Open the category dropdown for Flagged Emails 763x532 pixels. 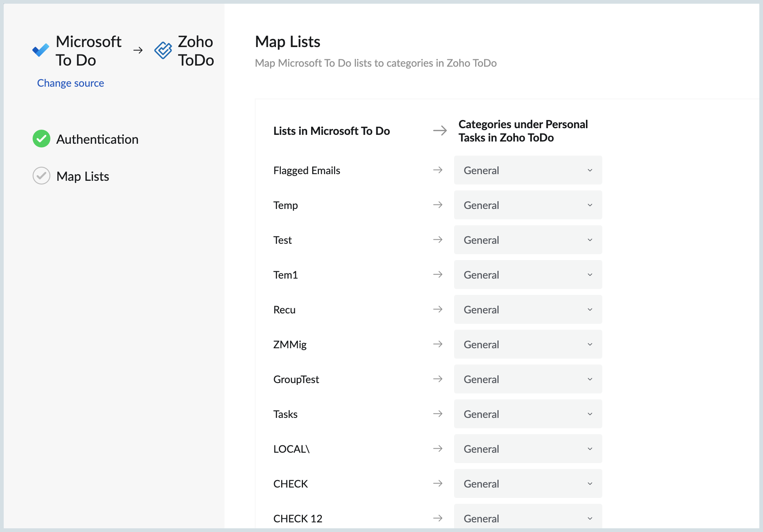tap(527, 170)
